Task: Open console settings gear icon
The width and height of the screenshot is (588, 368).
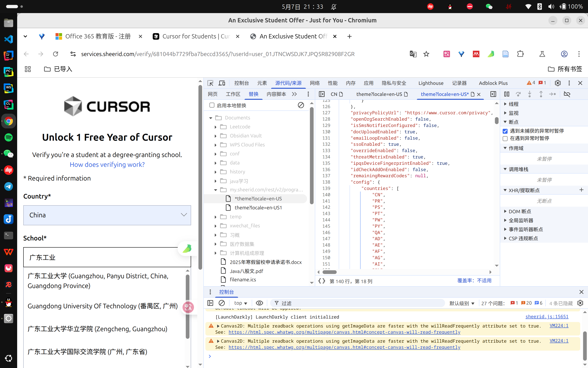Action: 580,303
